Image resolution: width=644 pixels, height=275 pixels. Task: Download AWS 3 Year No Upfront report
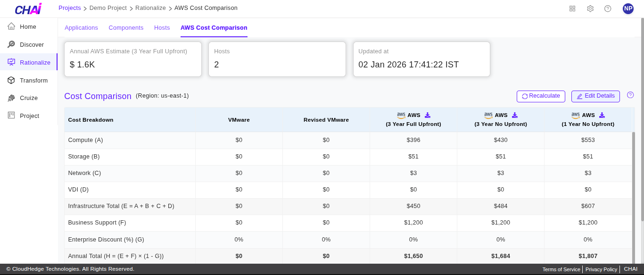click(515, 115)
